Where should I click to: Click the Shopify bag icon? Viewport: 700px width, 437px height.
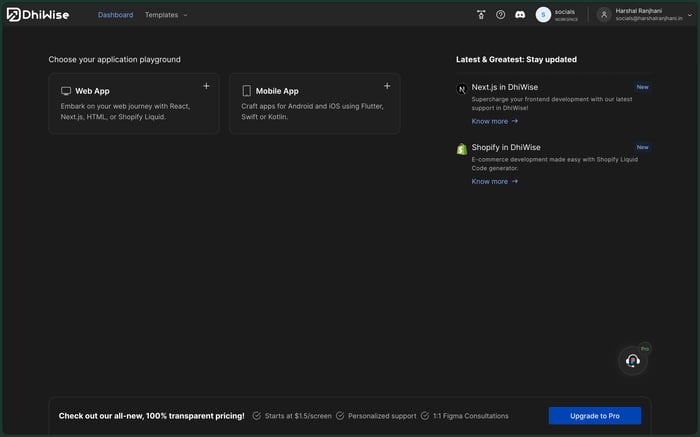coord(462,149)
